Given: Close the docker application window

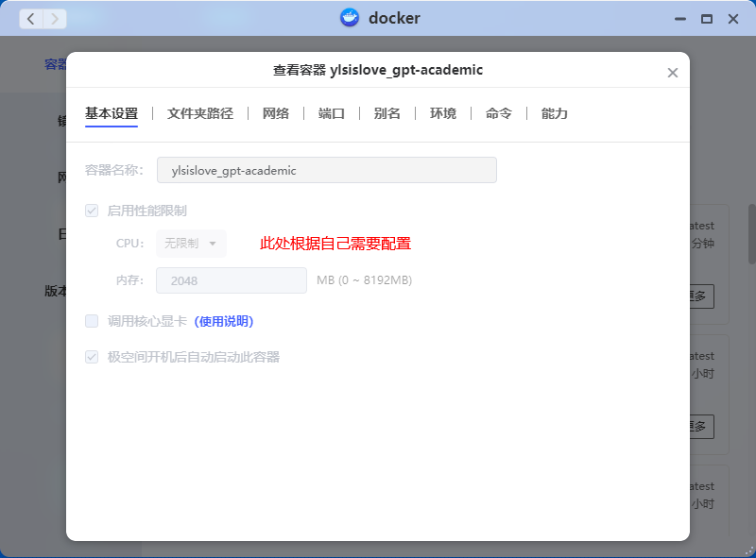Looking at the screenshot, I should 733,19.
